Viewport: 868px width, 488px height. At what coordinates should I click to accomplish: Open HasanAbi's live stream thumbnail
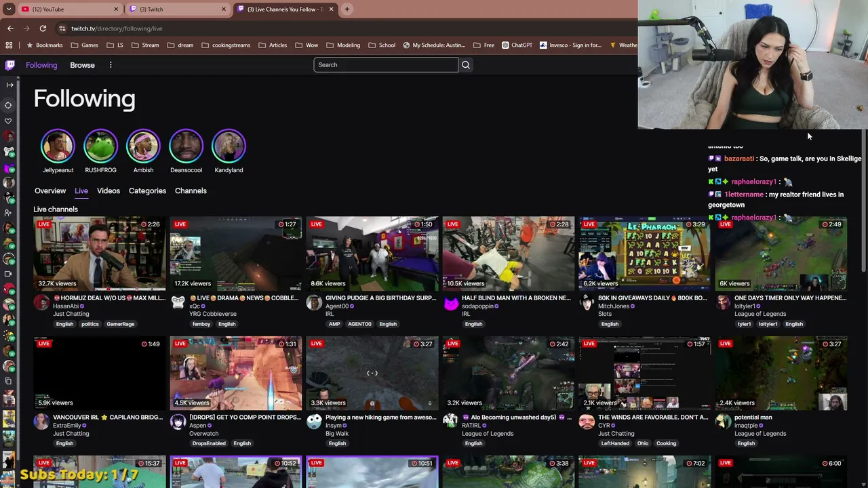(x=100, y=253)
